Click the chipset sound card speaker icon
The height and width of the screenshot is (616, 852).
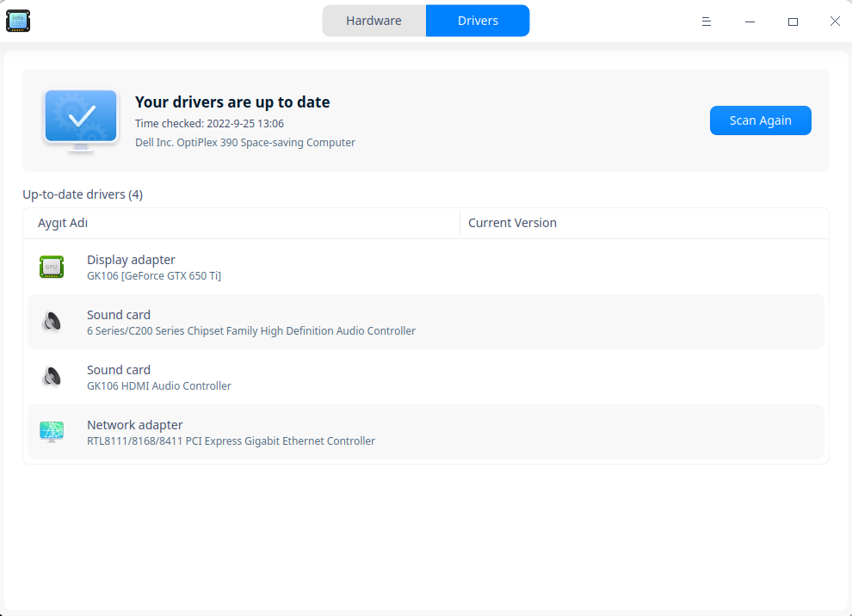52,322
